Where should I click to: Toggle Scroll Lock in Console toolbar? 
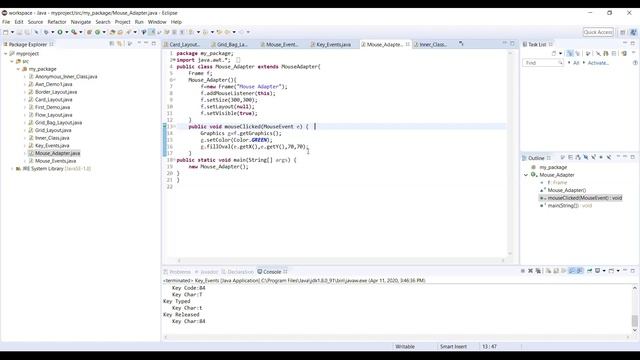click(x=556, y=271)
